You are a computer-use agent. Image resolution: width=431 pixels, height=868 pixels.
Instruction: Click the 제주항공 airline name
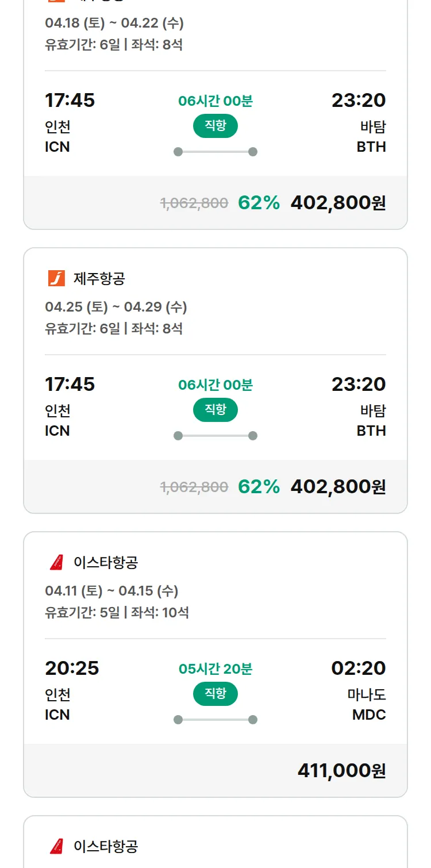[99, 279]
